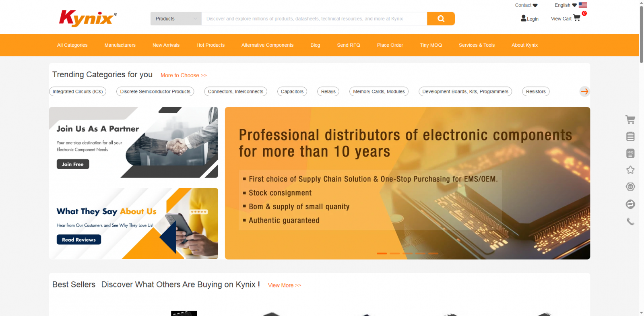Click the sidebar VS compare icon
This screenshot has width=644, height=316.
tap(630, 187)
